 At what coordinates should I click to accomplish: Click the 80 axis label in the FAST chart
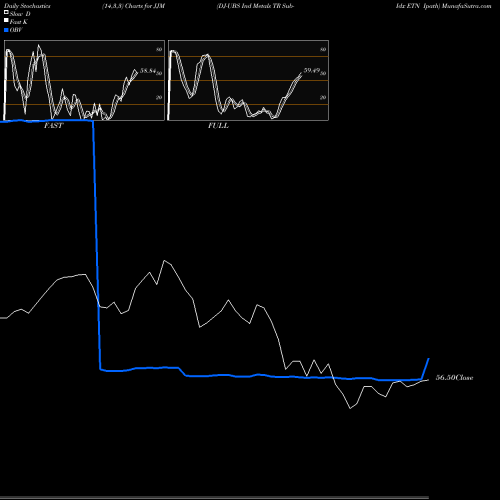(x=159, y=49)
